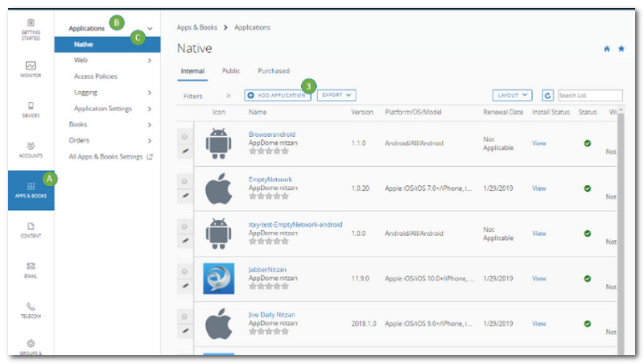
Task: Click the home icon near page title
Action: point(607,49)
